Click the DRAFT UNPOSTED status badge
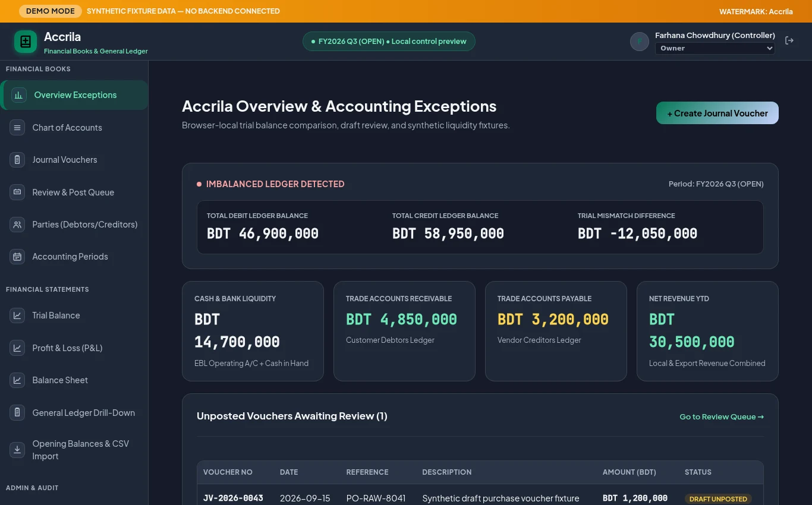Image resolution: width=812 pixels, height=505 pixels. 718,499
